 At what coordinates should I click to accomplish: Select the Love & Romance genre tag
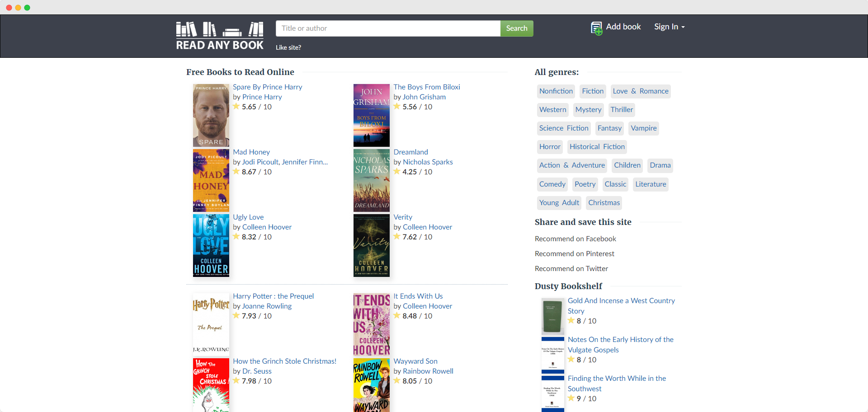[x=641, y=91]
